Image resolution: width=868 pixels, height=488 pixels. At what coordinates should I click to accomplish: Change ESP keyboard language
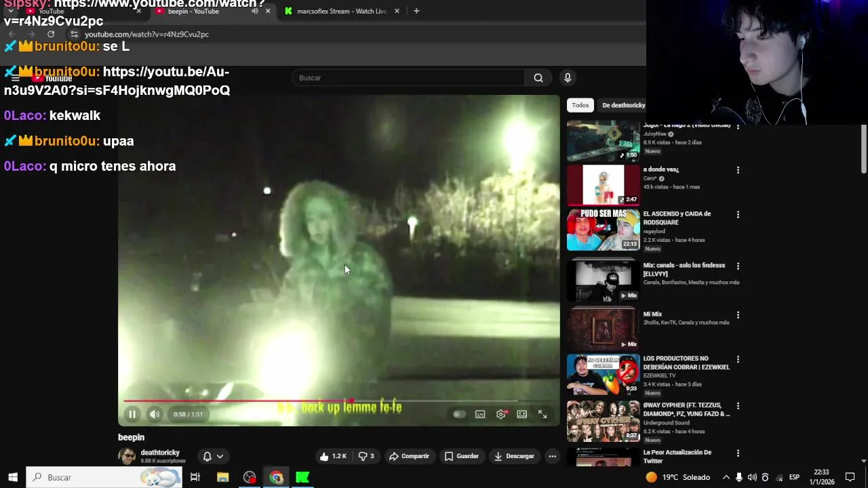click(x=794, y=477)
